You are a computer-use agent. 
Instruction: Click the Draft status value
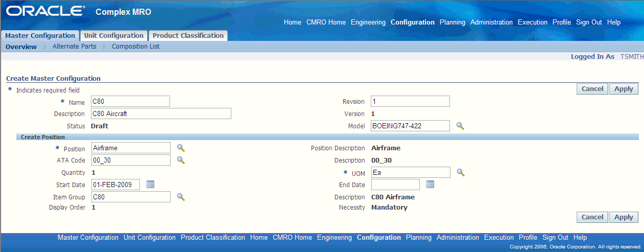tap(100, 126)
